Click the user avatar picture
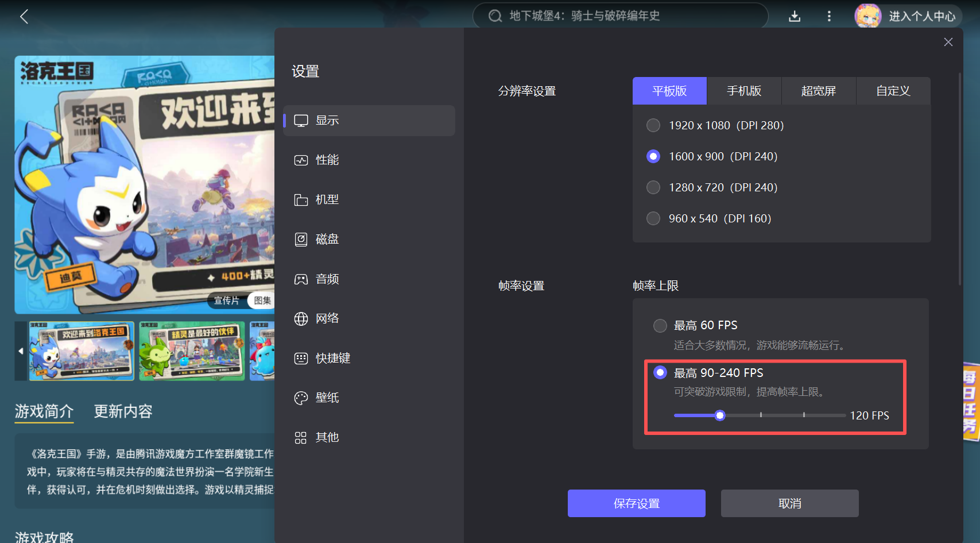This screenshot has height=543, width=980. point(867,16)
